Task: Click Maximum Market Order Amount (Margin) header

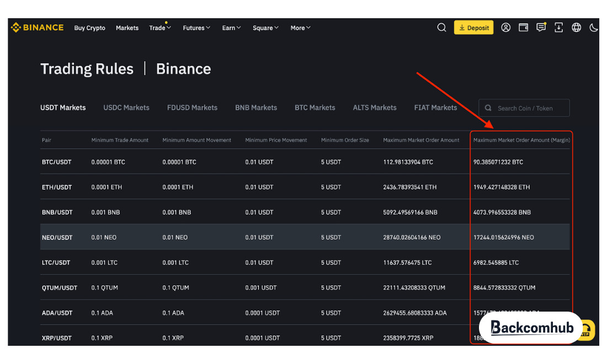Action: point(521,140)
